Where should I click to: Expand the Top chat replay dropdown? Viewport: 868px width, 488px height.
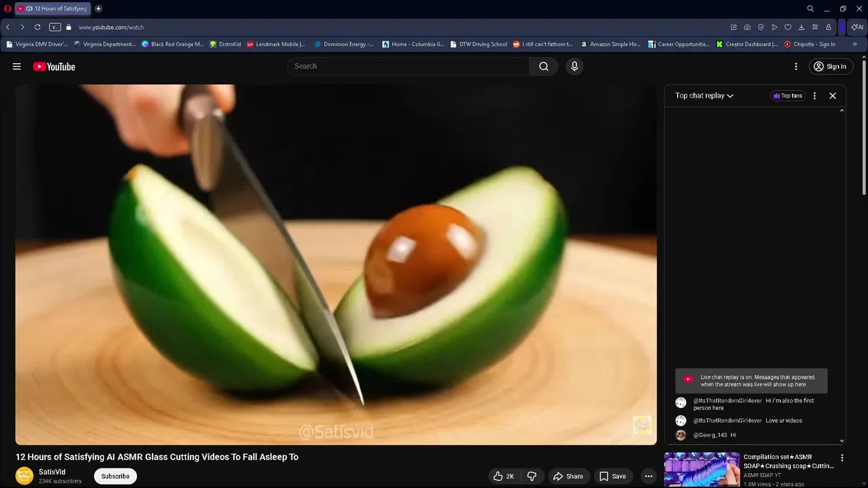[x=704, y=96]
